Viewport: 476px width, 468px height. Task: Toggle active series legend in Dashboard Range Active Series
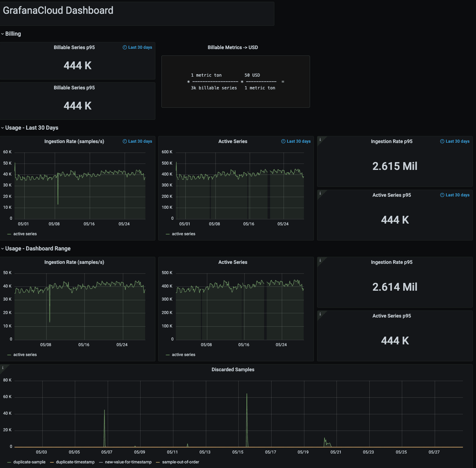pos(184,355)
